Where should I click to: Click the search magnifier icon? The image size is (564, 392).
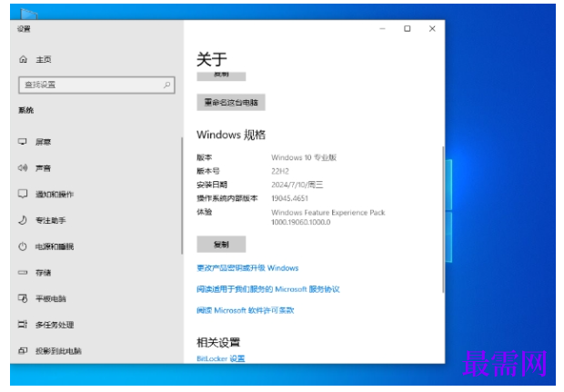(166, 85)
